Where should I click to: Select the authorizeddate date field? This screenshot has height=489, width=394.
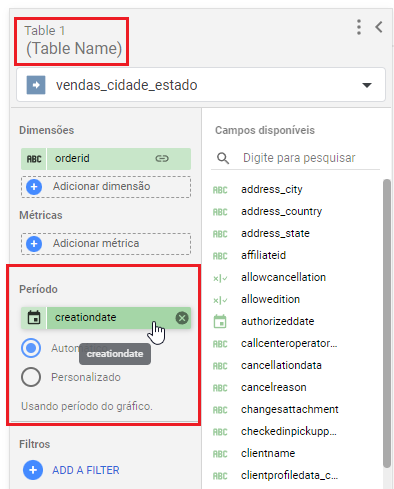[278, 321]
